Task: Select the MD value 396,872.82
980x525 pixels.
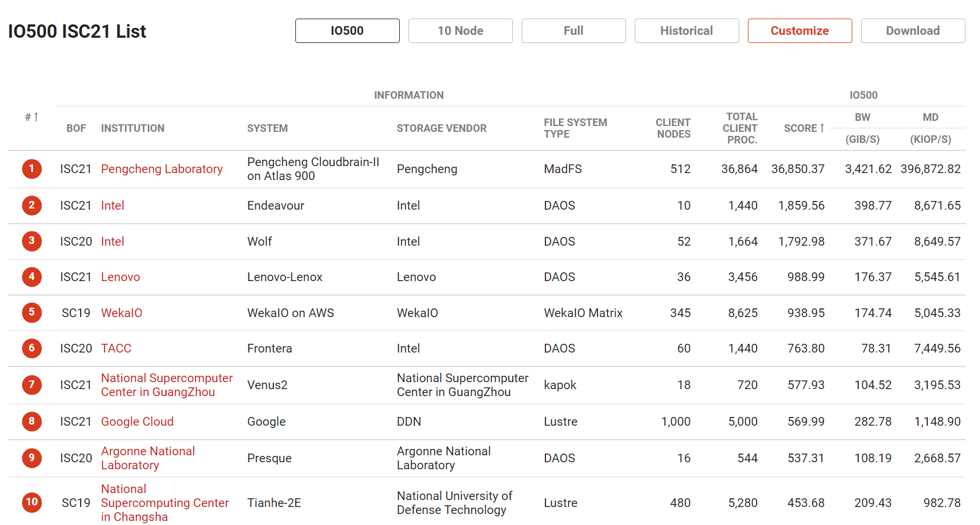Action: [x=931, y=169]
